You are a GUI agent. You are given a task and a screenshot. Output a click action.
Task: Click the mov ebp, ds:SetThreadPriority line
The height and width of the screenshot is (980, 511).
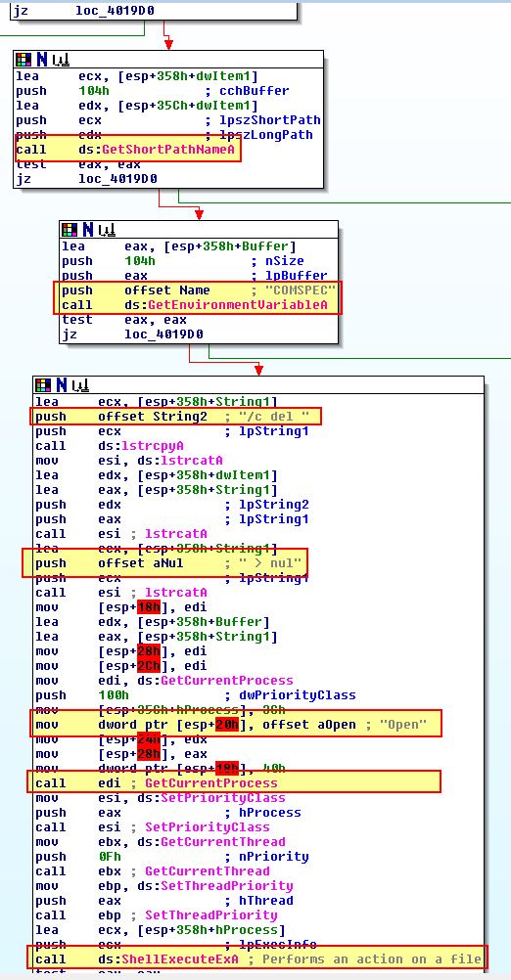point(163,886)
